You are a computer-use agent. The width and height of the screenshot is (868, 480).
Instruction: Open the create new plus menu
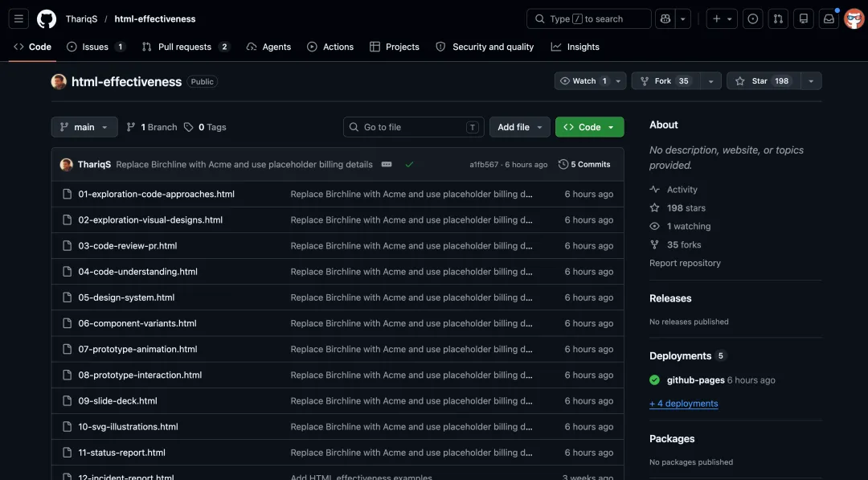click(x=722, y=18)
